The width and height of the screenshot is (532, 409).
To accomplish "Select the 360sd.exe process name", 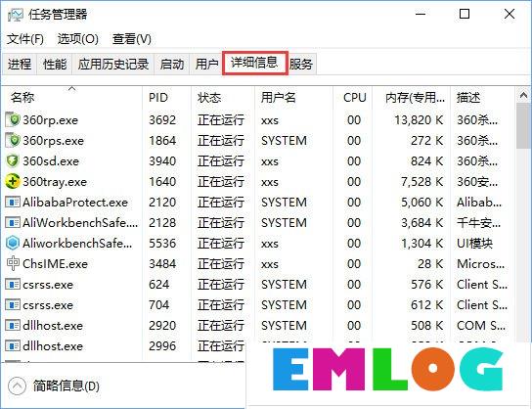I will coord(51,161).
